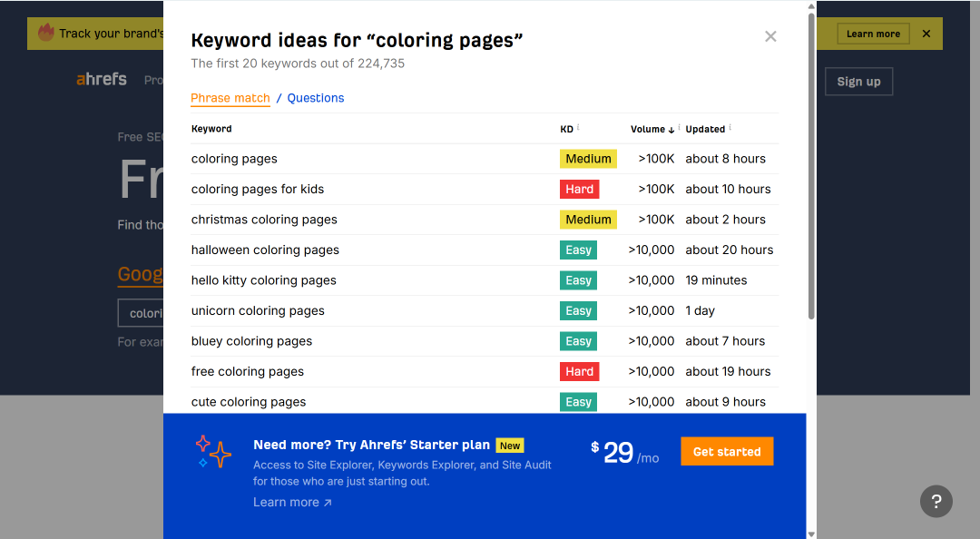
Task: Click the $29 /mo price text
Action: pyautogui.click(x=625, y=453)
